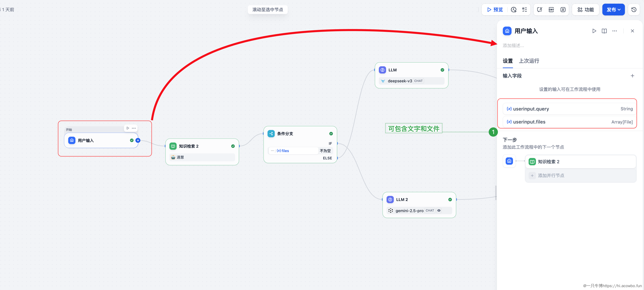Screen dimensions: 644x290
Task: Open the run history clock icon
Action: [x=514, y=10]
